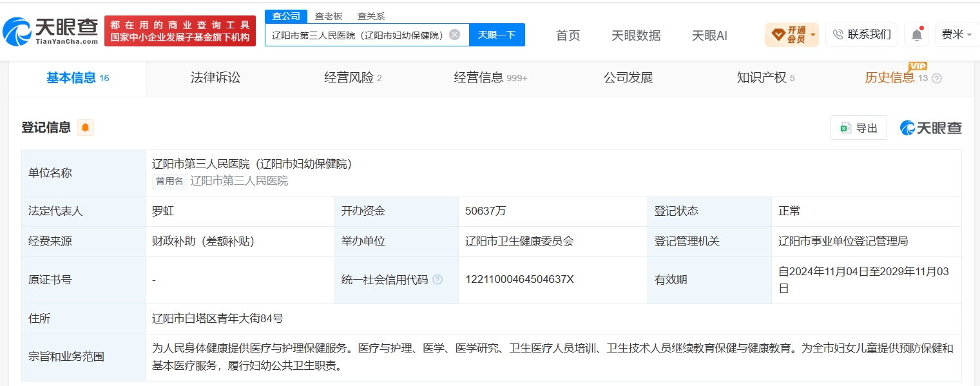Click the address 辽阳市白塔区青年大街84号
Image resolution: width=980 pixels, height=386 pixels.
coord(218,318)
